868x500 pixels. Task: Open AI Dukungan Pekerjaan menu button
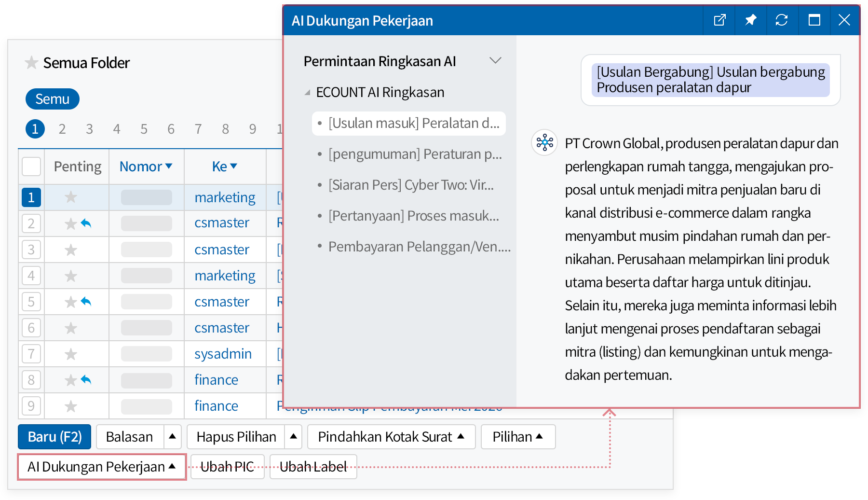102,467
